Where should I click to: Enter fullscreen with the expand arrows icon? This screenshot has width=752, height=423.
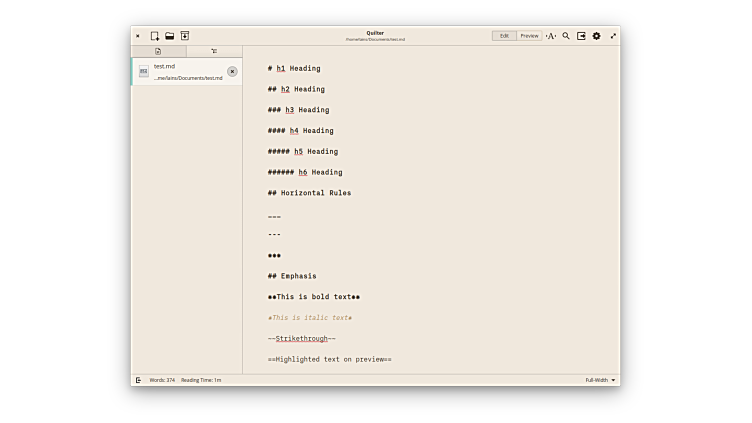click(613, 36)
